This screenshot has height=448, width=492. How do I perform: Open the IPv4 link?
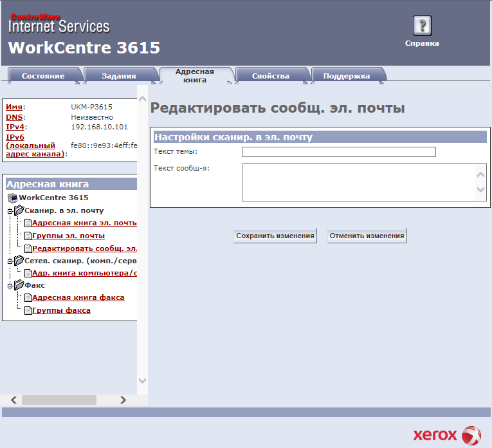point(15,127)
